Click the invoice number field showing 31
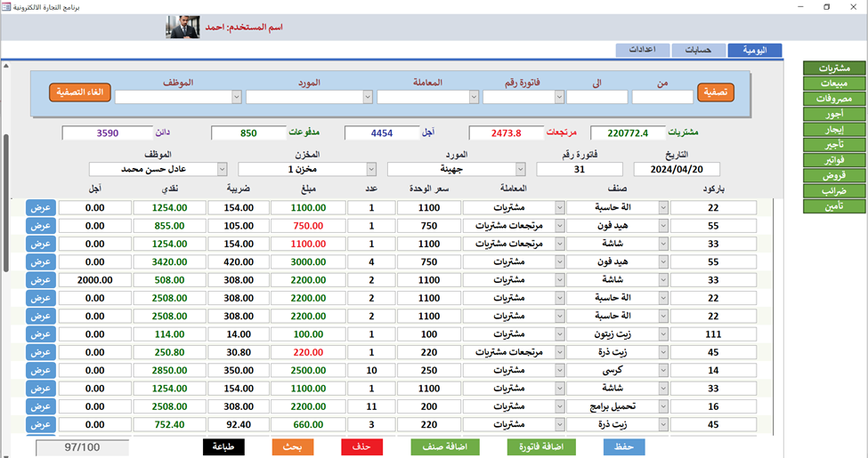This screenshot has width=868, height=458. (580, 169)
